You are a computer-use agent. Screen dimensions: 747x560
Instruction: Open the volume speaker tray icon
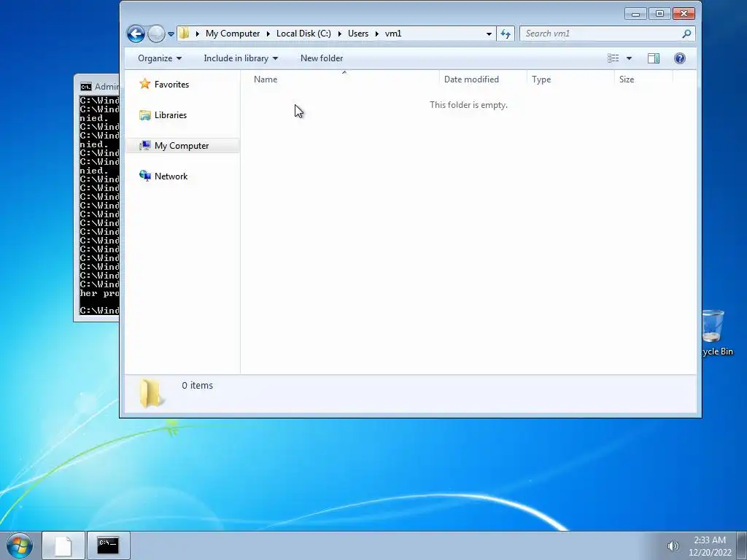coord(673,546)
